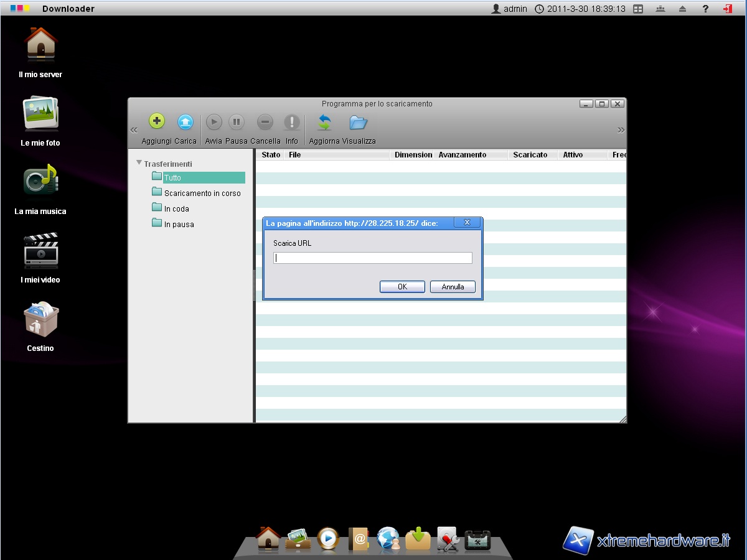Confirm the dialog with OK
747x560 pixels.
pyautogui.click(x=402, y=287)
